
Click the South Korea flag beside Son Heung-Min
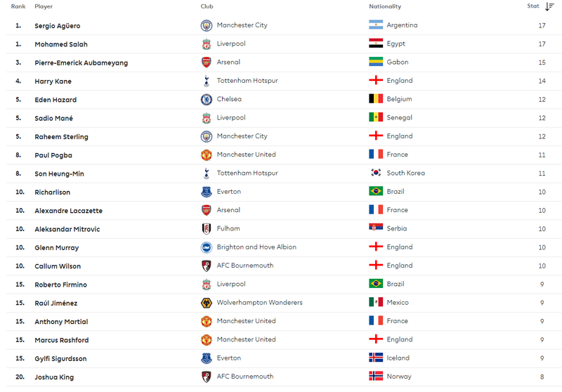pos(376,173)
